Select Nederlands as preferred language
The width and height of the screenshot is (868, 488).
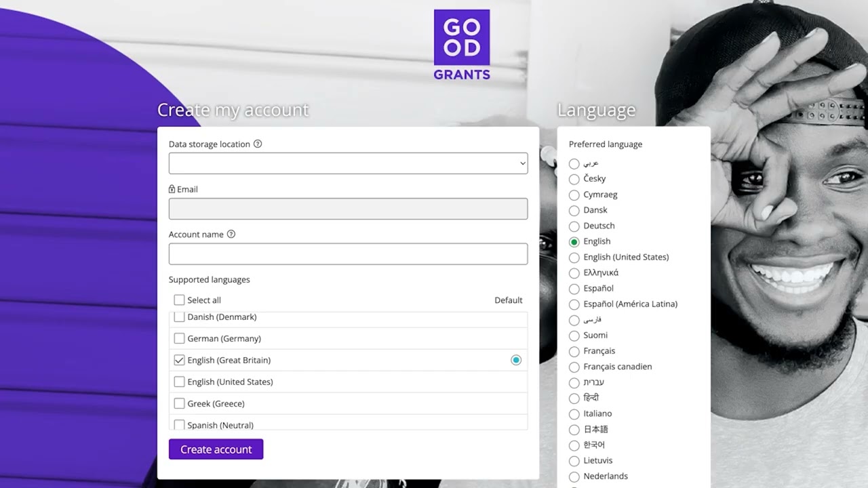(x=574, y=476)
